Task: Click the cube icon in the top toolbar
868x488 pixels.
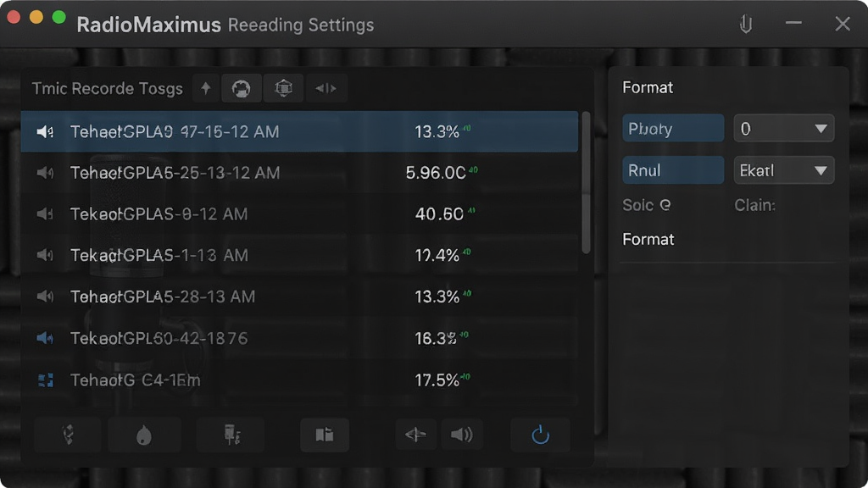Action: pyautogui.click(x=283, y=88)
